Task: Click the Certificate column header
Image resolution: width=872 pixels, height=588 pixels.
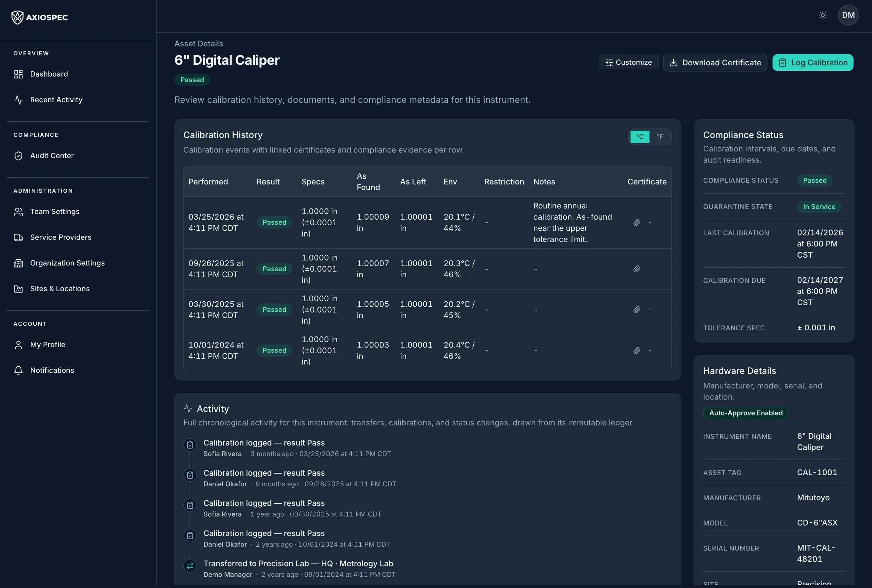Action: 647,182
